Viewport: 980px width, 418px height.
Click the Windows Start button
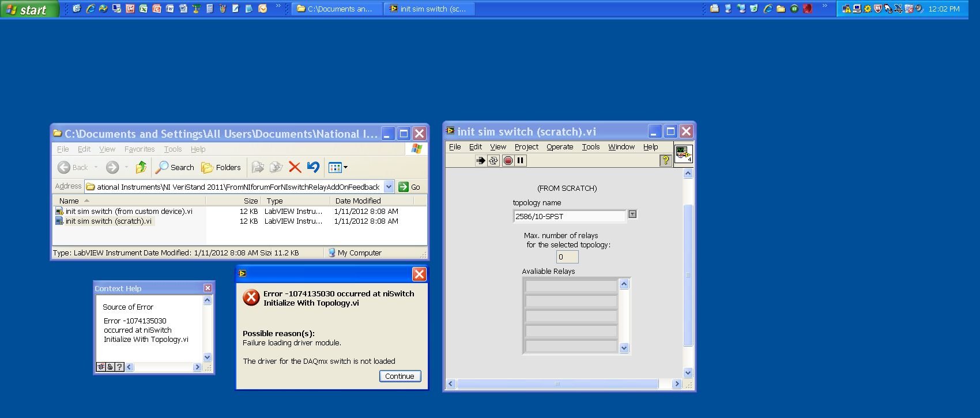pos(29,9)
